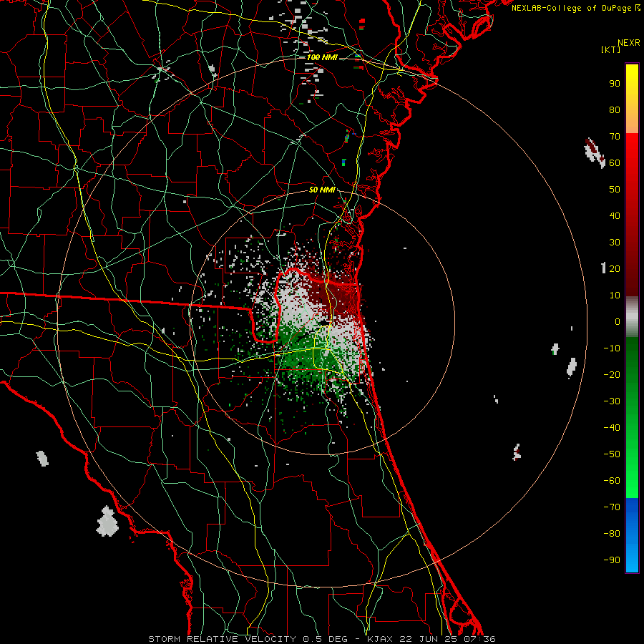The image size is (644, 644).
Task: Click the -70 scale value
Action: 612,507
